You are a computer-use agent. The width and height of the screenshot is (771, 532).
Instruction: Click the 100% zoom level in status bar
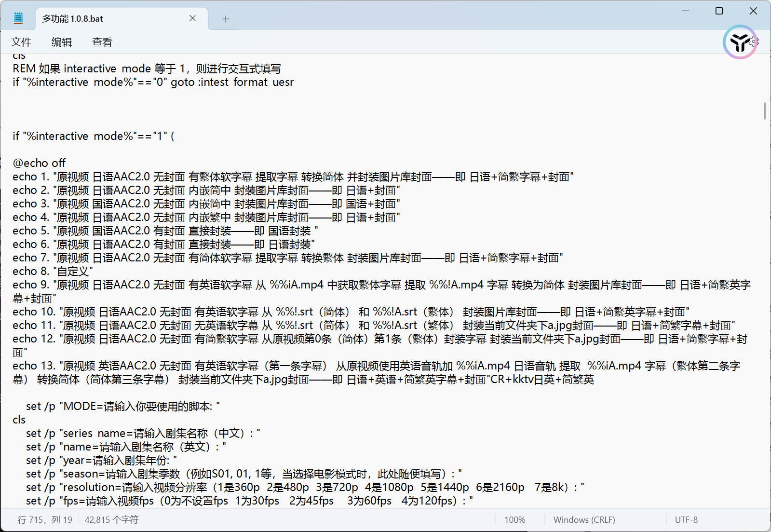click(x=514, y=520)
